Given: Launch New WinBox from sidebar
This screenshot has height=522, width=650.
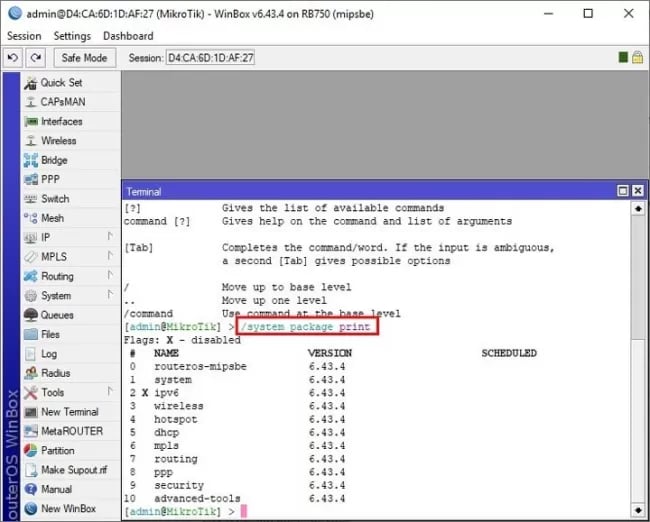Looking at the screenshot, I should tap(70, 509).
